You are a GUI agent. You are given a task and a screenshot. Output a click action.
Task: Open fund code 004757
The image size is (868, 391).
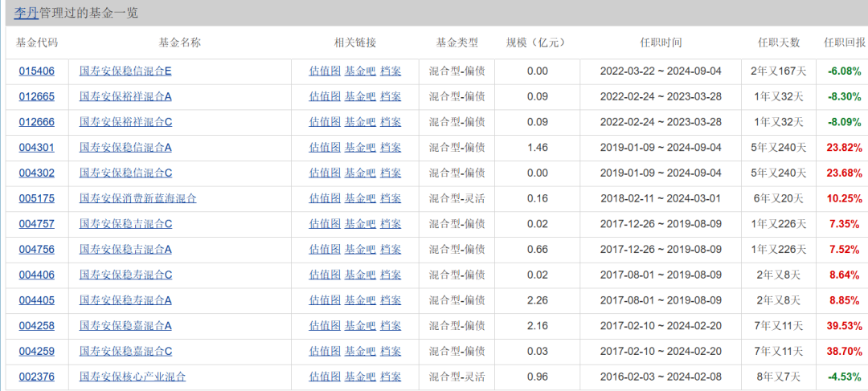pos(36,223)
